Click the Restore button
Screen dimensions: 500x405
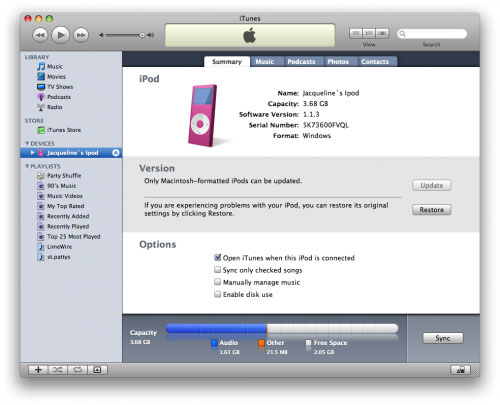(x=432, y=210)
